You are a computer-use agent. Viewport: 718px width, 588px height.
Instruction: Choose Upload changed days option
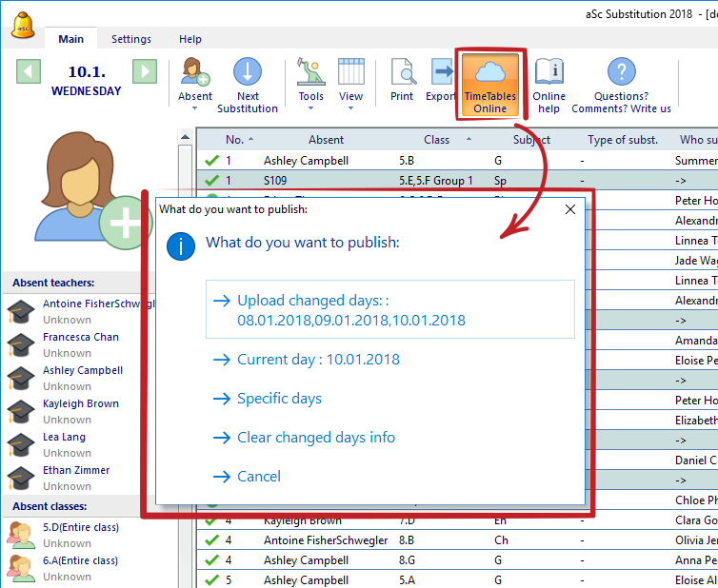[x=390, y=310]
